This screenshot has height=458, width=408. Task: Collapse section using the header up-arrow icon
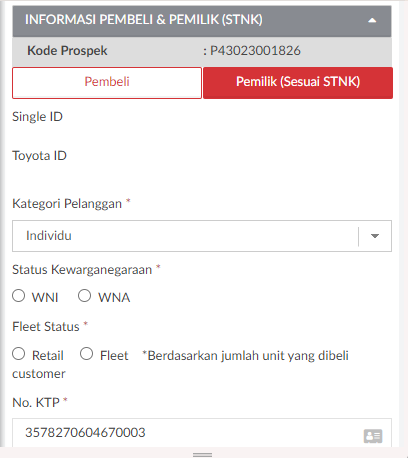(372, 21)
